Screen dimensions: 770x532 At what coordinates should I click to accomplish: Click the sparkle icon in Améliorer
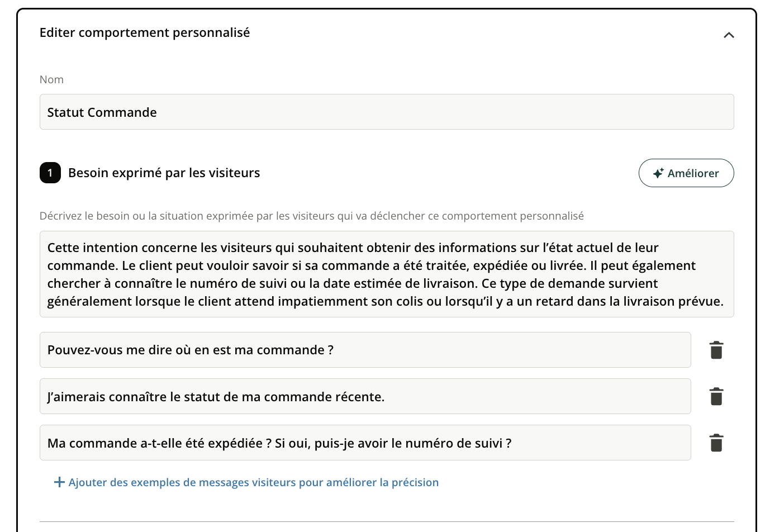coord(658,173)
